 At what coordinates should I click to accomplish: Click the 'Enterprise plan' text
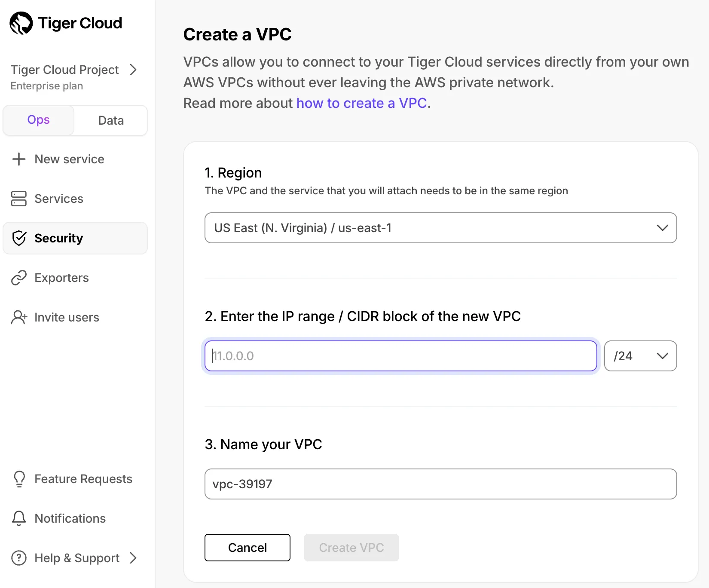[x=47, y=86]
